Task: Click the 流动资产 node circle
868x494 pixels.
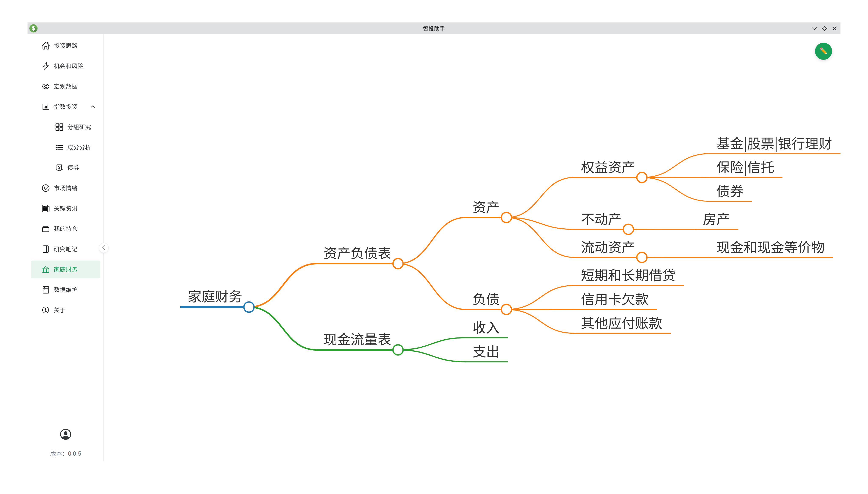Action: pos(641,258)
